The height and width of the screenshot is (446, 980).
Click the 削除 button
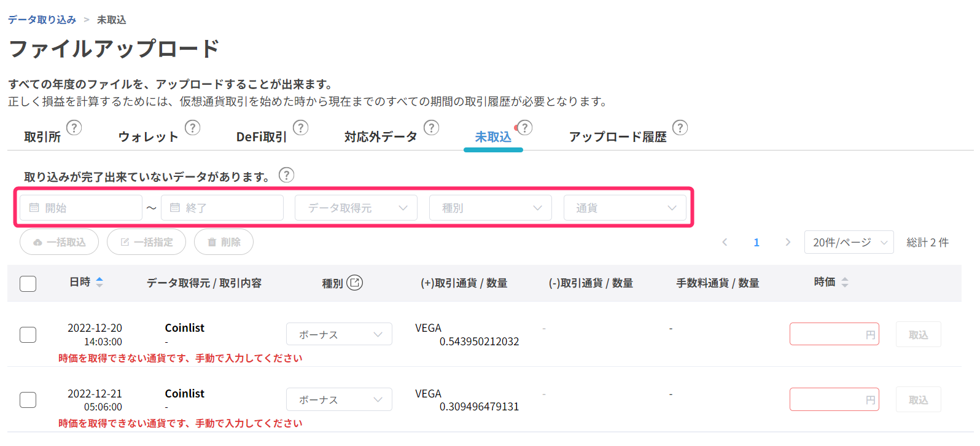coord(224,242)
